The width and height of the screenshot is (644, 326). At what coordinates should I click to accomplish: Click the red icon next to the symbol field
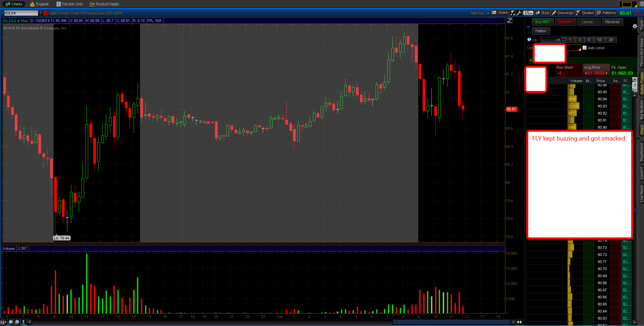click(x=46, y=13)
